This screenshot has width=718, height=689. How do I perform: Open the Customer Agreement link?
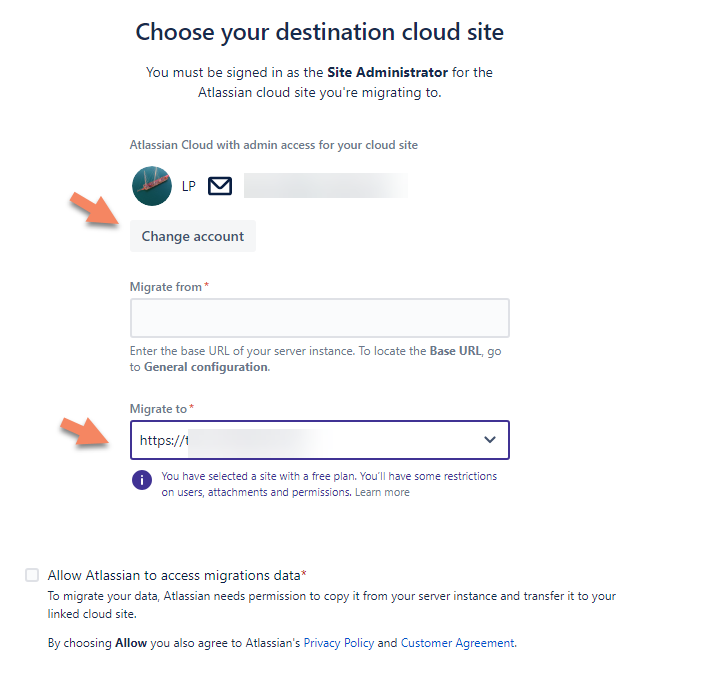pos(457,643)
